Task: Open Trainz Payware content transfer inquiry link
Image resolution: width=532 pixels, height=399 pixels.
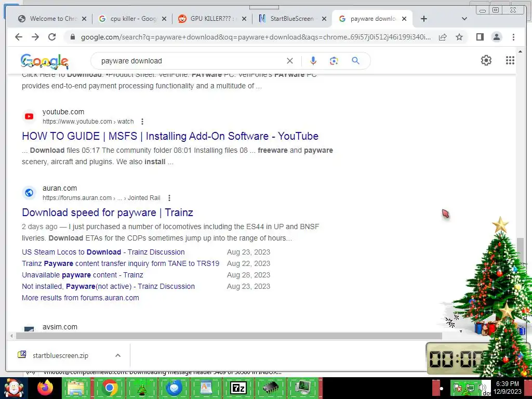Action: [121, 263]
